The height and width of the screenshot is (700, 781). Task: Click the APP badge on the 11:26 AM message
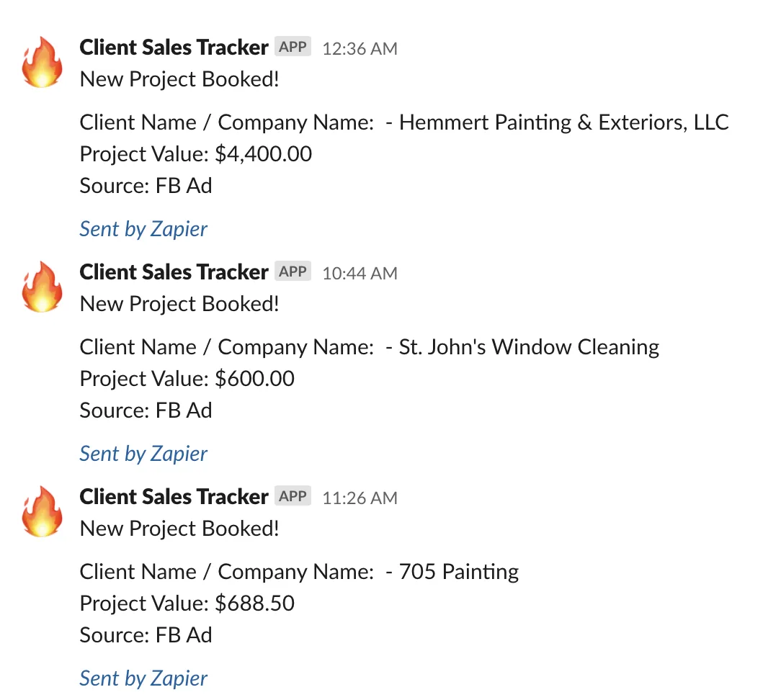point(293,496)
